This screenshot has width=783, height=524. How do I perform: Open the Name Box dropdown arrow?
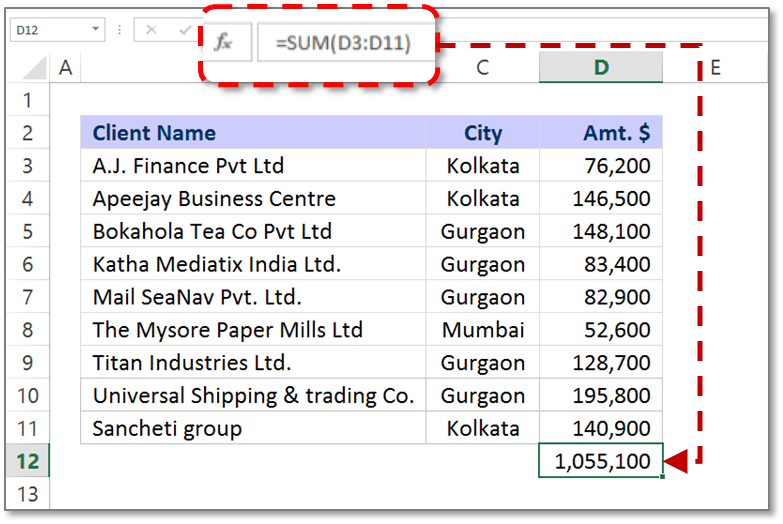[x=95, y=29]
